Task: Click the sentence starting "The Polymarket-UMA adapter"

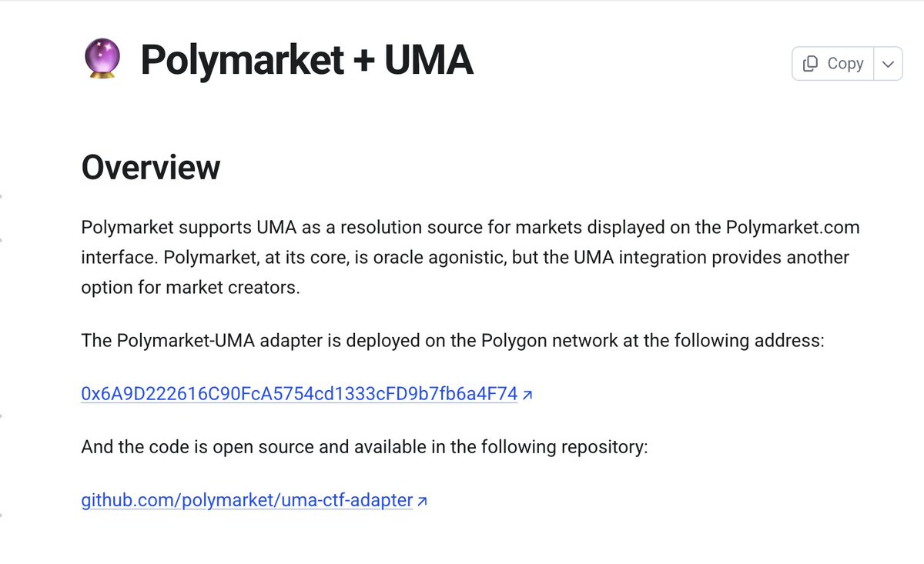Action: coord(453,340)
